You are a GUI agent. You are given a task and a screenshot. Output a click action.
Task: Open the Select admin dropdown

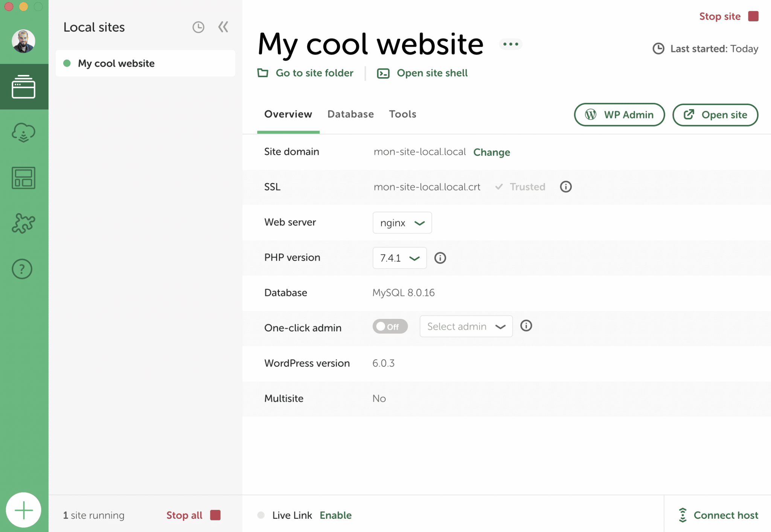(466, 326)
